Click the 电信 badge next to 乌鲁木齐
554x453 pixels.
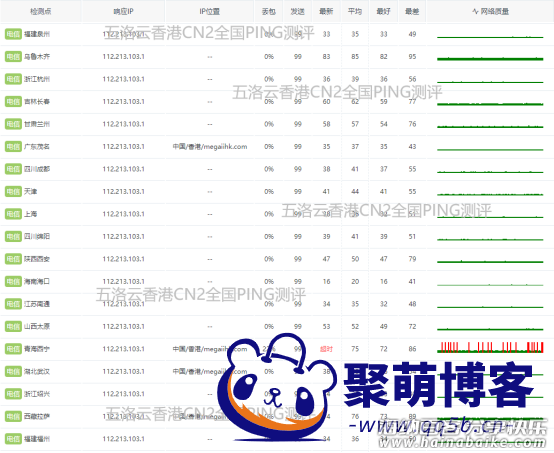tap(13, 57)
